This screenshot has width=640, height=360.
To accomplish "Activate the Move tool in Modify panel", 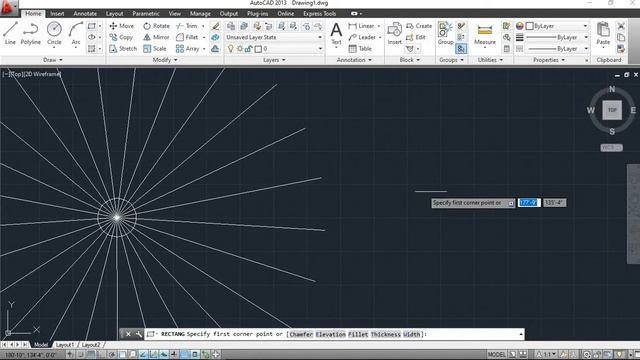I will coord(122,26).
